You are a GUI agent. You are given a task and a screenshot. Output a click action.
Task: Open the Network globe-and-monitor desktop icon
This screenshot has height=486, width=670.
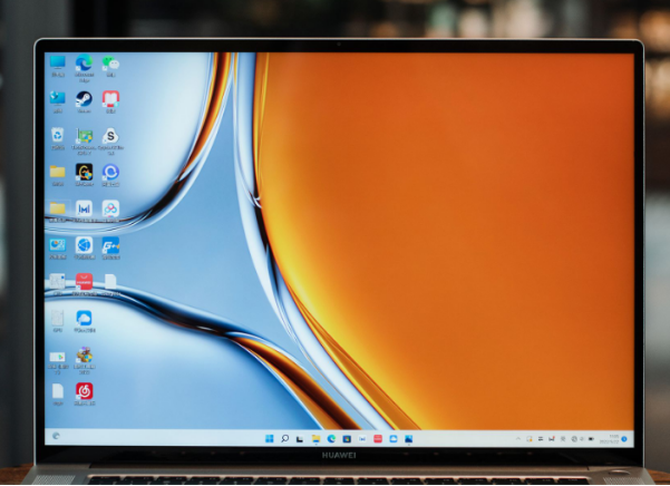pyautogui.click(x=57, y=99)
